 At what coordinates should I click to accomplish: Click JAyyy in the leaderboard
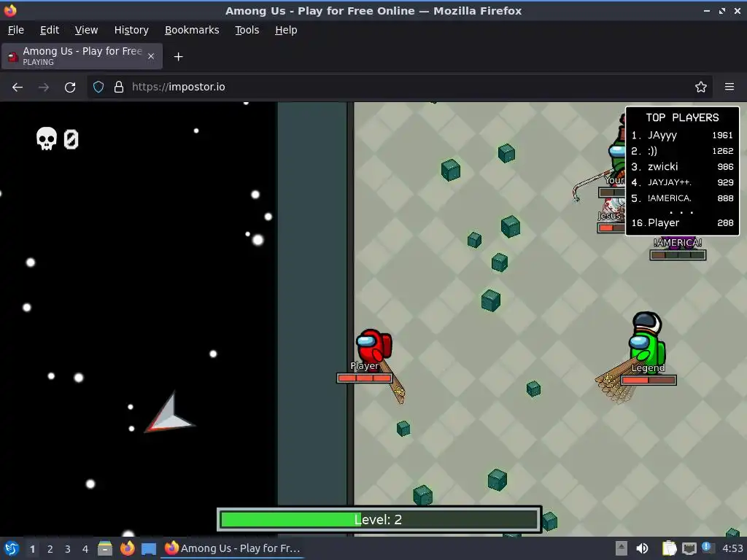[682, 135]
